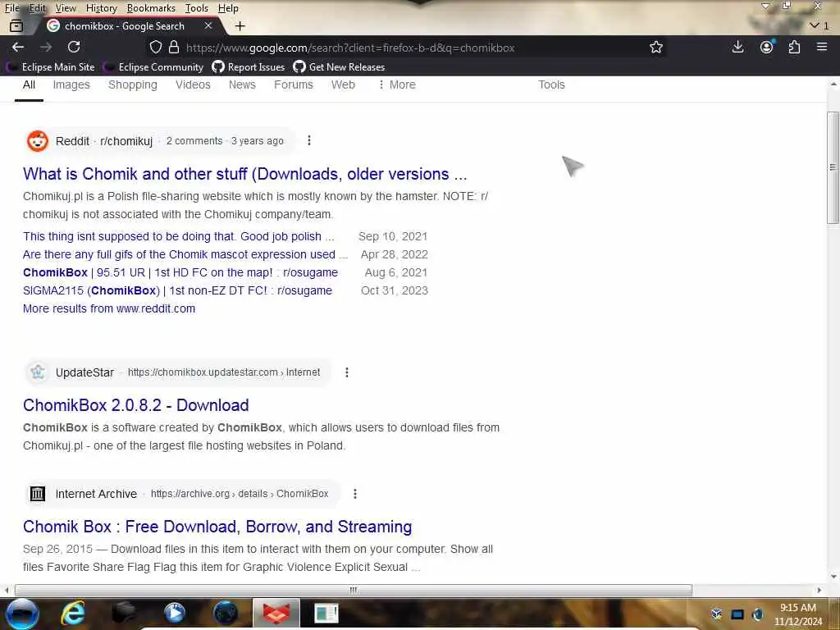
Task: Switch to the Shopping search tab
Action: pos(133,84)
